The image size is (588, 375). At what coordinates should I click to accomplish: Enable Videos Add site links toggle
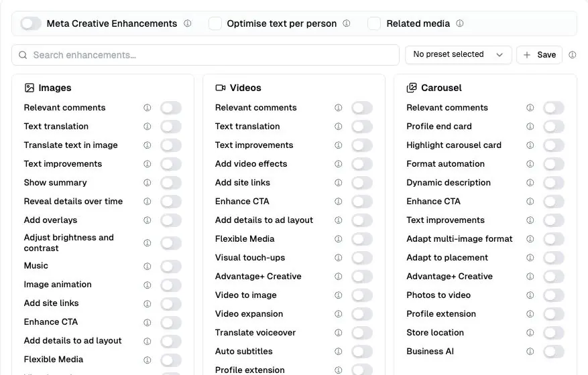(x=362, y=183)
